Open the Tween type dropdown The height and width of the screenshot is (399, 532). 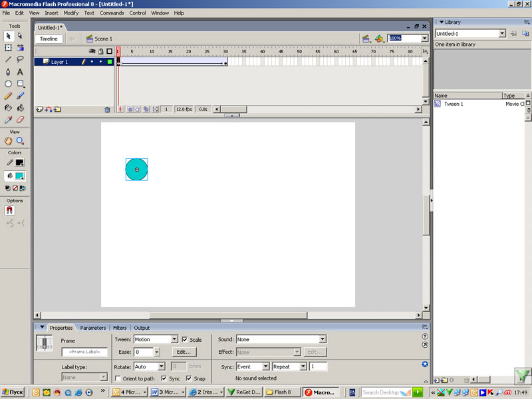[175, 339]
